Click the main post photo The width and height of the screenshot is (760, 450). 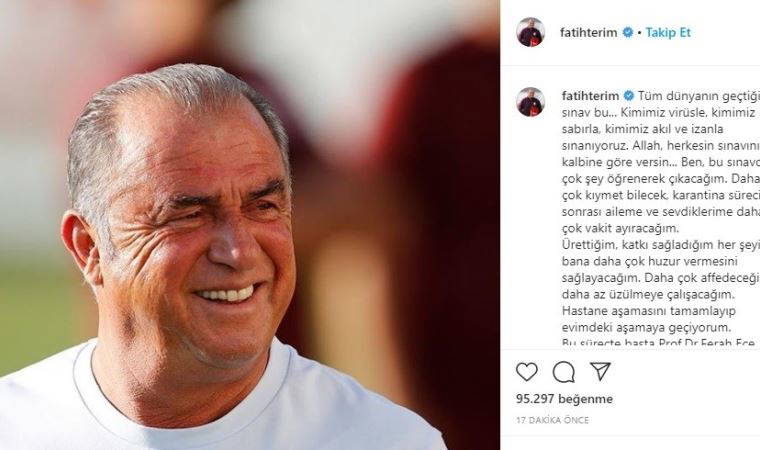coord(250,225)
